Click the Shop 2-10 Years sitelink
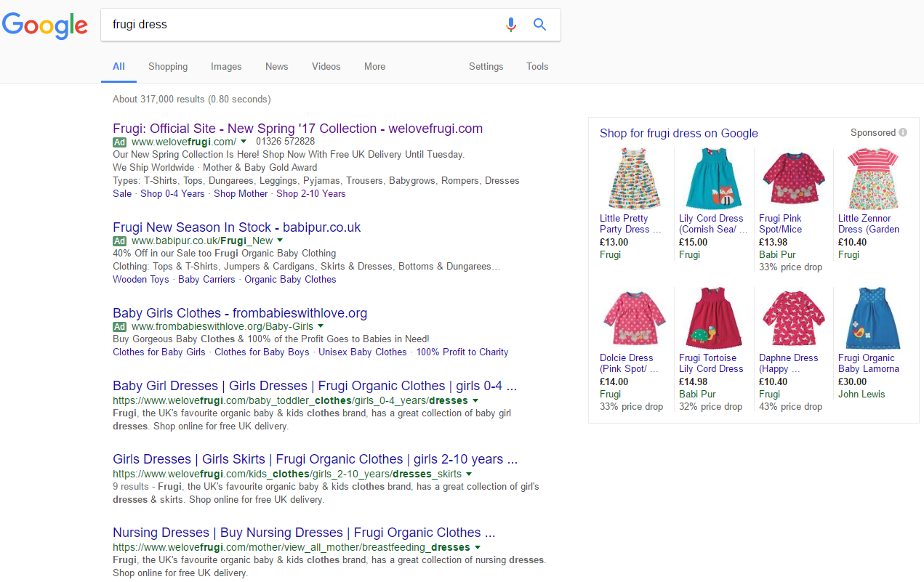Screen dimensions: 924x582 tap(310, 194)
